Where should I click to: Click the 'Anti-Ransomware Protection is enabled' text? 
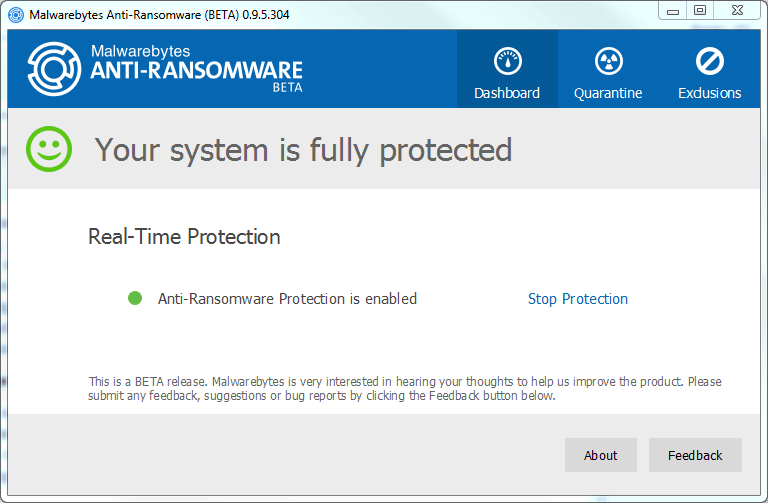coord(287,299)
